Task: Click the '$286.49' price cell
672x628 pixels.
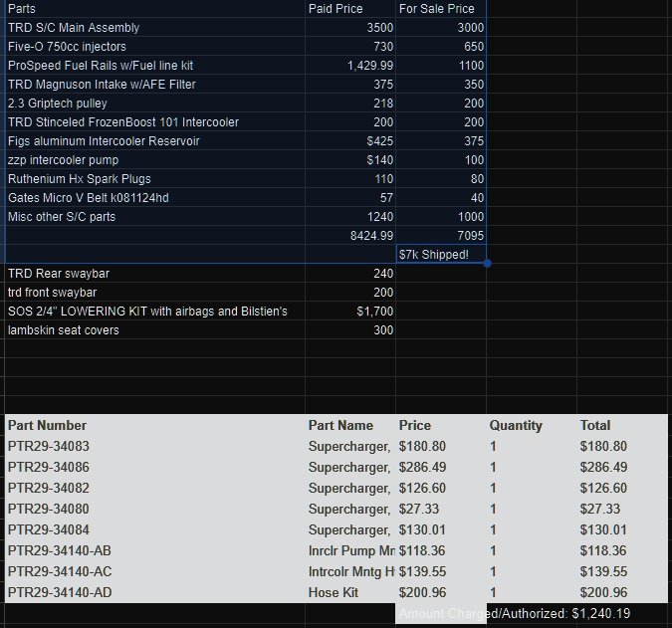Action: pos(441,467)
